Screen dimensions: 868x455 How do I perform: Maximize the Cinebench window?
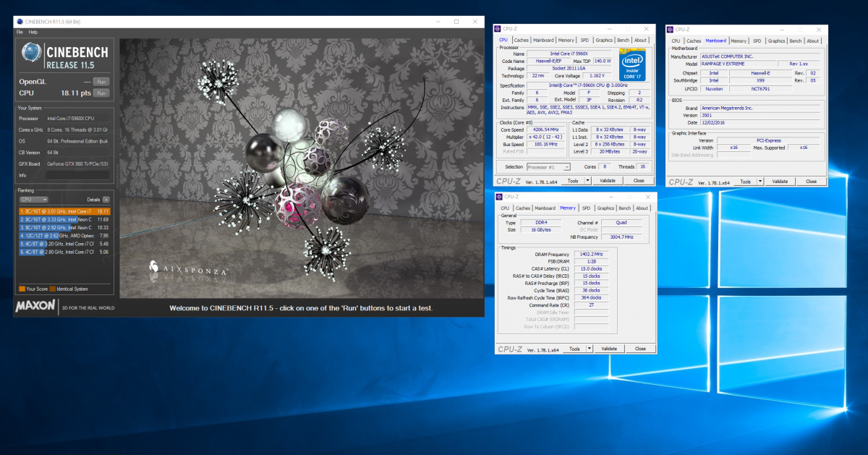point(456,22)
